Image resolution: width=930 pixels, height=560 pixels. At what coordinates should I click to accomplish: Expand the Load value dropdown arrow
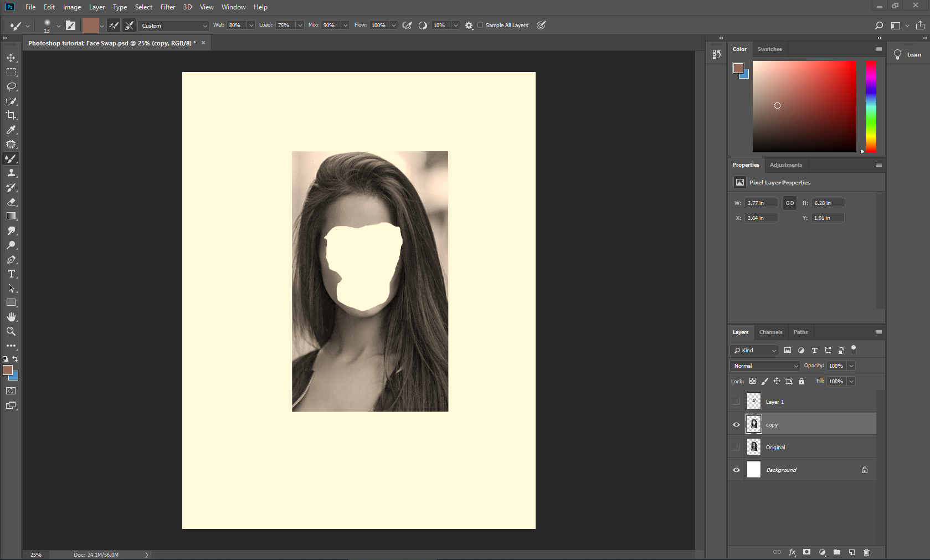pos(300,25)
